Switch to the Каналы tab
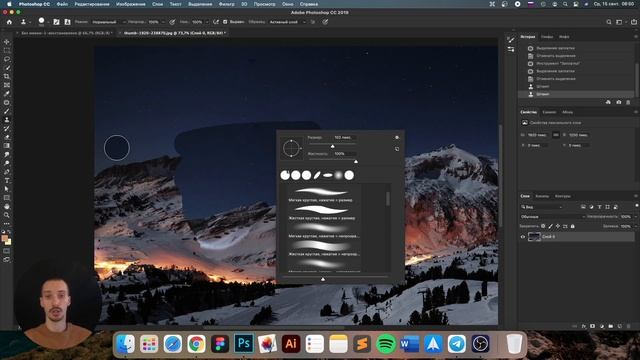 (x=542, y=196)
